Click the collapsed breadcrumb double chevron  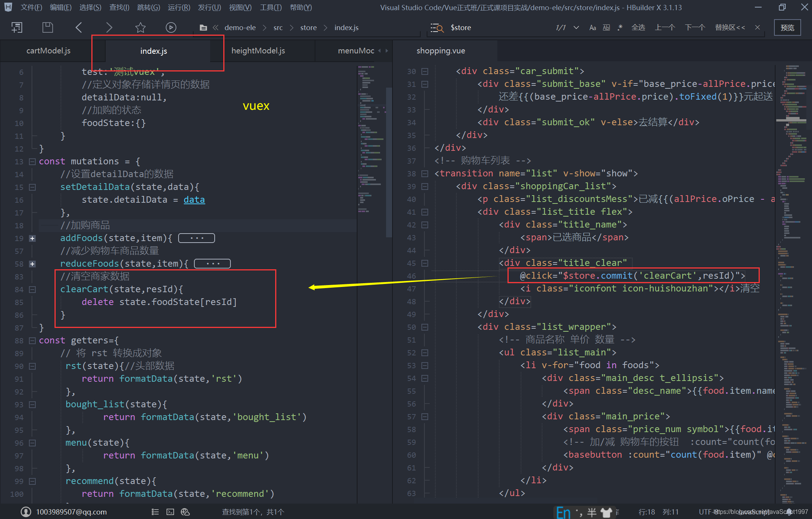click(216, 27)
